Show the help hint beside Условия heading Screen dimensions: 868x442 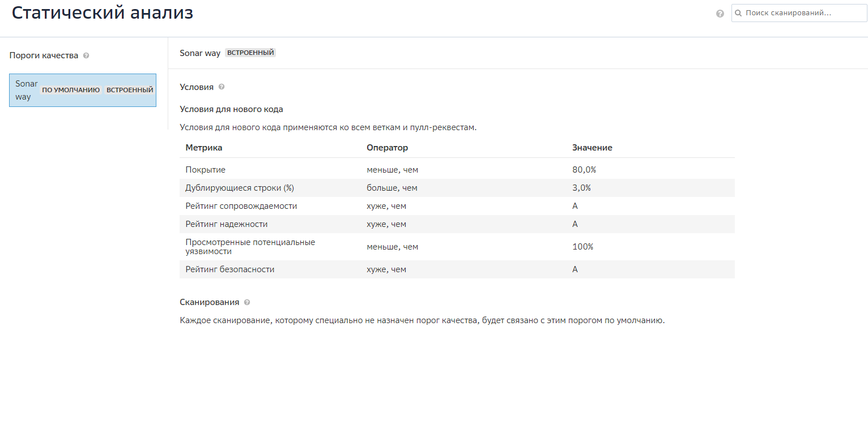point(222,87)
